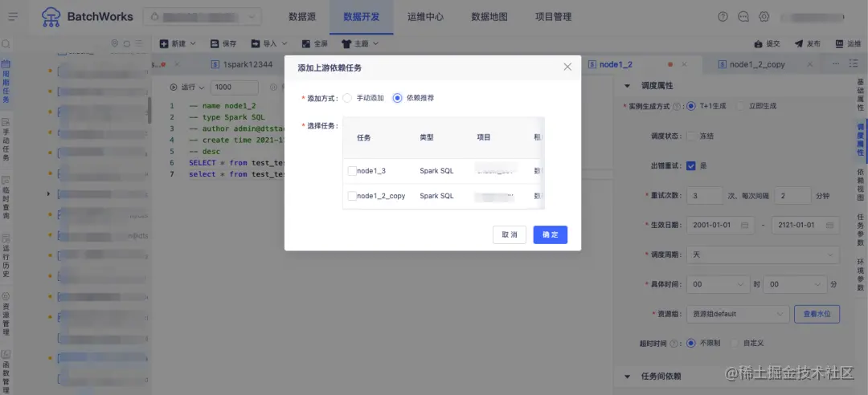Select the 自定义 timeout radio button
The image size is (868, 395).
(735, 343)
